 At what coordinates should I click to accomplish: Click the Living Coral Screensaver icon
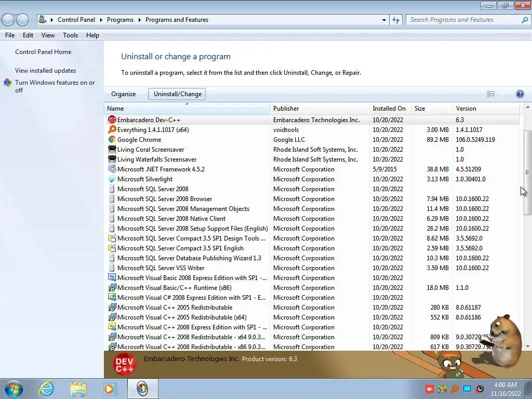coord(112,149)
